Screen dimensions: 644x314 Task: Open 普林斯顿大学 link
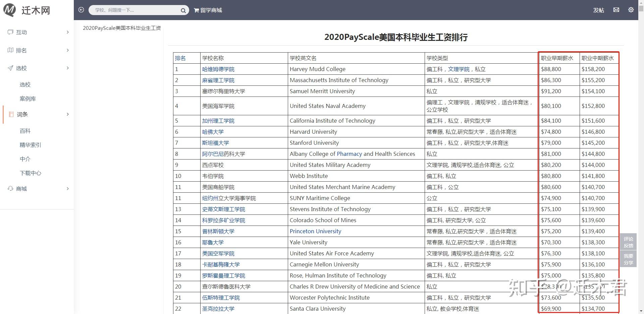pyautogui.click(x=218, y=231)
